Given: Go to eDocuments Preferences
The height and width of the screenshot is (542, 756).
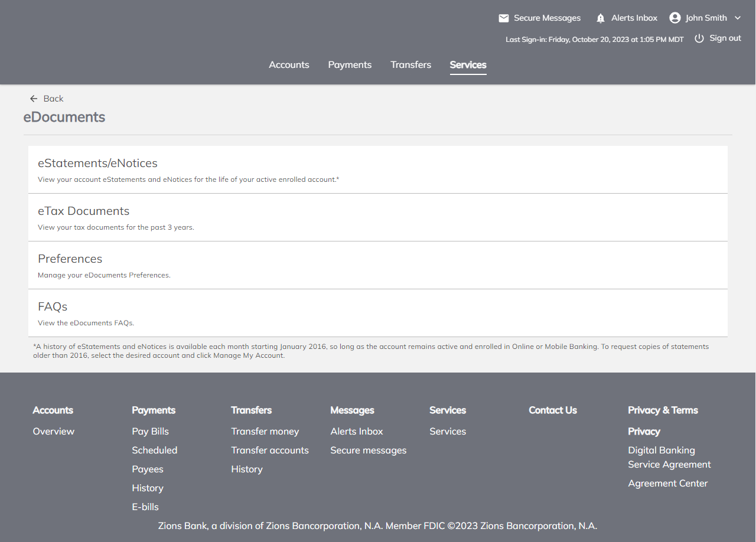Looking at the screenshot, I should (70, 259).
